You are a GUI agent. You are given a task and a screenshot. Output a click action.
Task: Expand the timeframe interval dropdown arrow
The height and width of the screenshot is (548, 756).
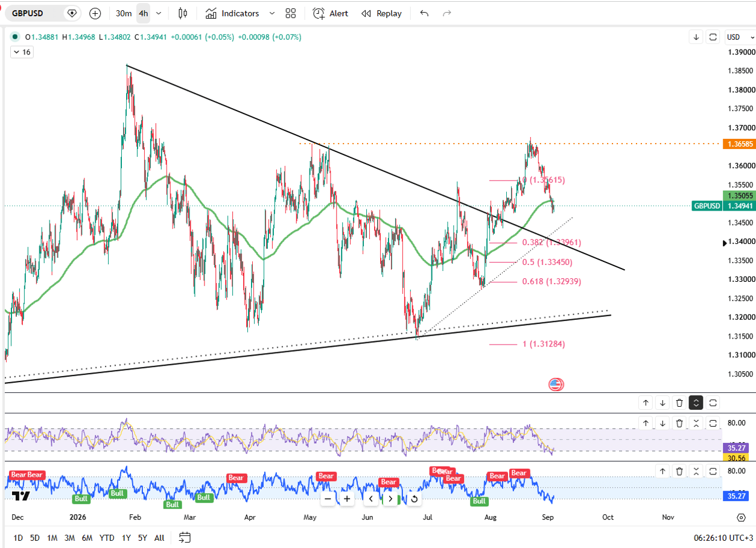click(x=159, y=13)
